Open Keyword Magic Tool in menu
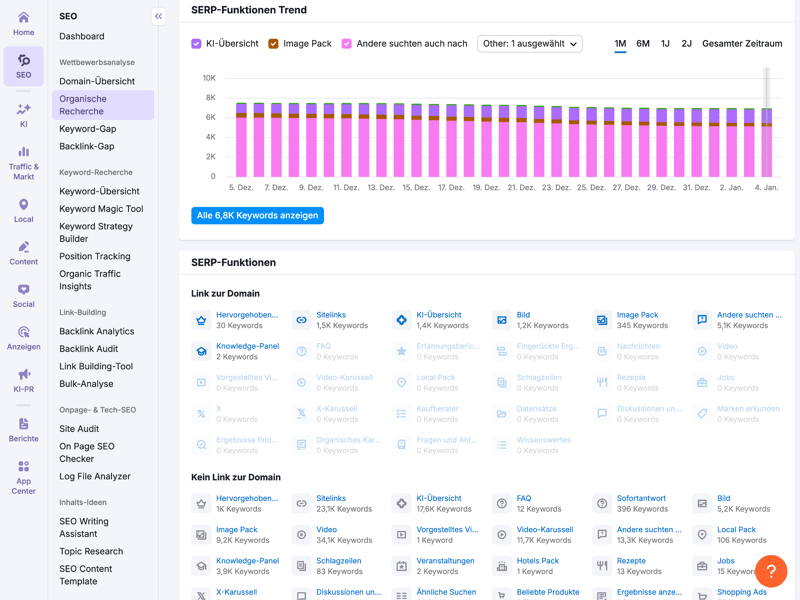Viewport: 800px width, 600px height. (x=101, y=209)
